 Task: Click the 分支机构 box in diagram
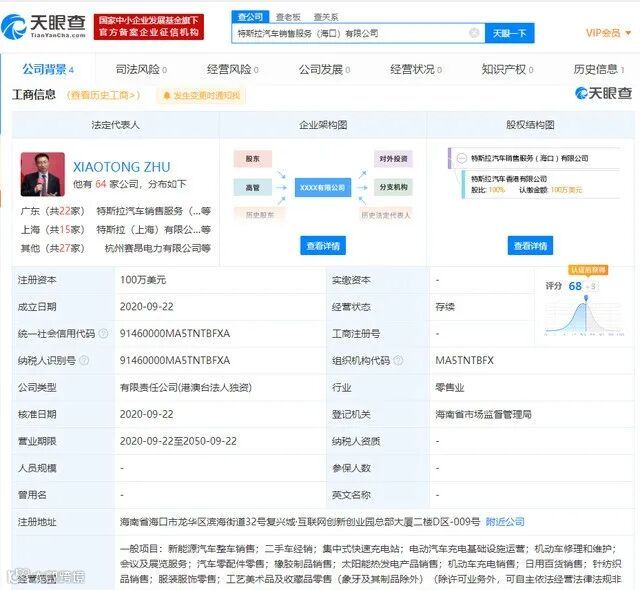point(393,187)
